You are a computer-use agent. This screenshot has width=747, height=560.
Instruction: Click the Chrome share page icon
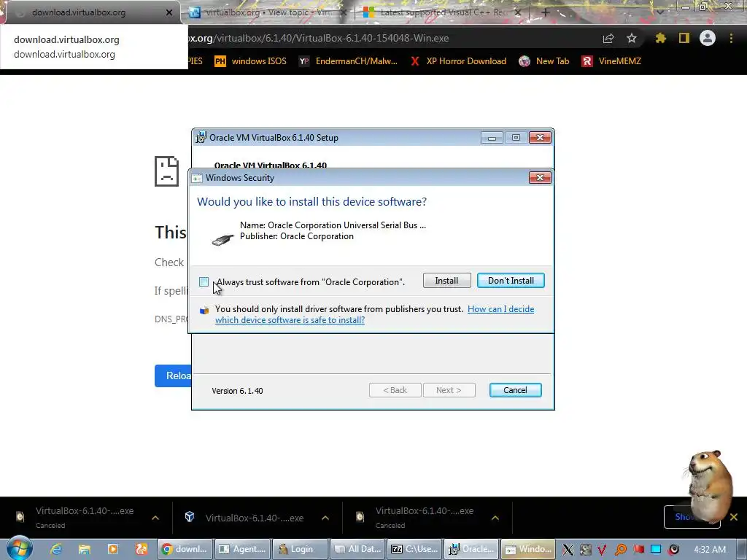[x=608, y=38]
